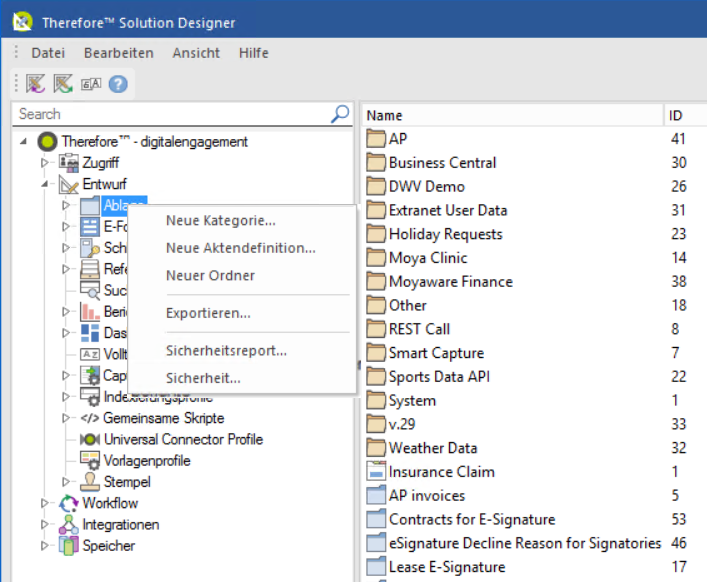The height and width of the screenshot is (582, 707).
Task: Expand the Stempel tree node
Action: click(x=66, y=482)
